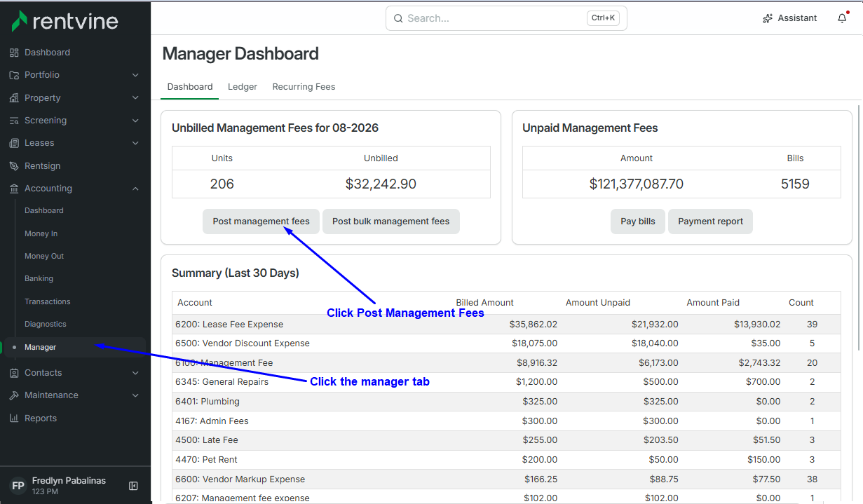Open the notifications bell
863x504 pixels.
coord(842,18)
